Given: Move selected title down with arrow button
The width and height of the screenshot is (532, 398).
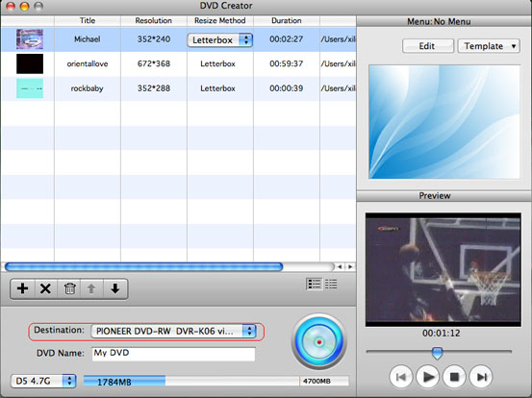Looking at the screenshot, I should 115,288.
